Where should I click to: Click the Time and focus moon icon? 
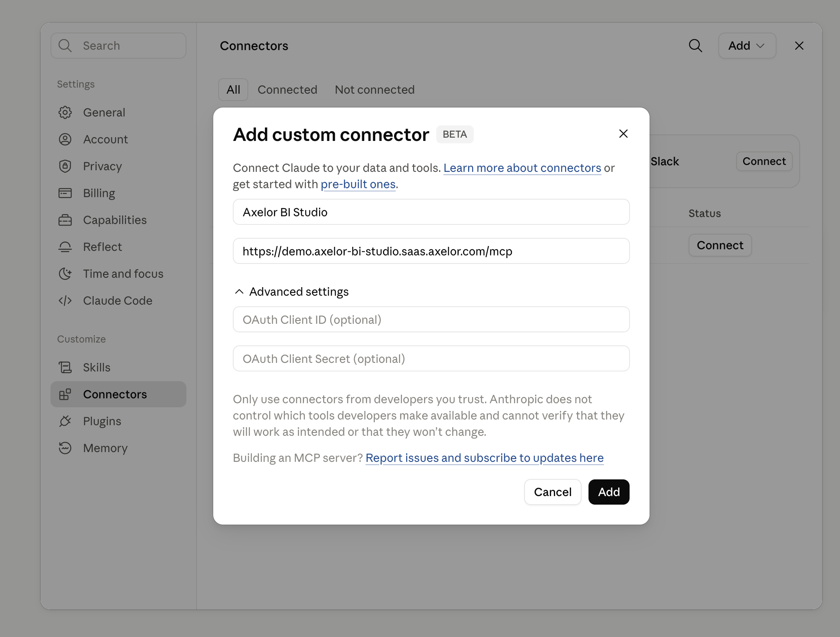pyautogui.click(x=65, y=274)
